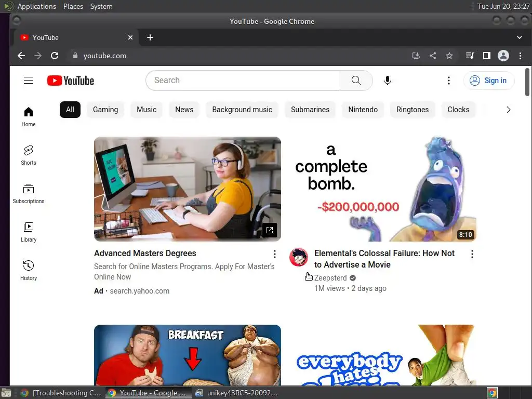The width and height of the screenshot is (532, 399).
Task: Select the Ringtones filter chip
Action: pos(413,110)
